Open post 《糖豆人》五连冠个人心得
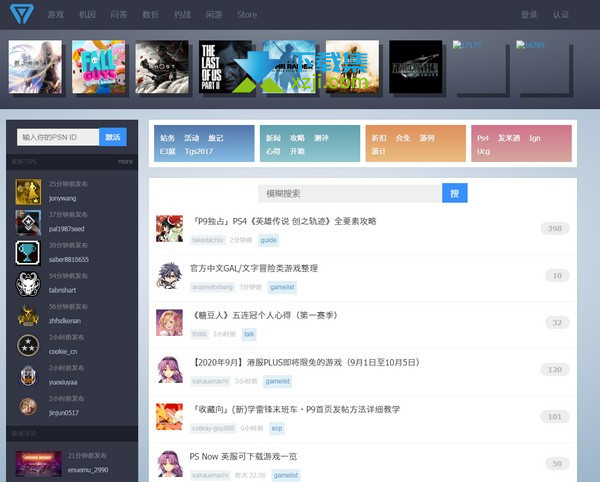The height and width of the screenshot is (482, 600). 264,315
